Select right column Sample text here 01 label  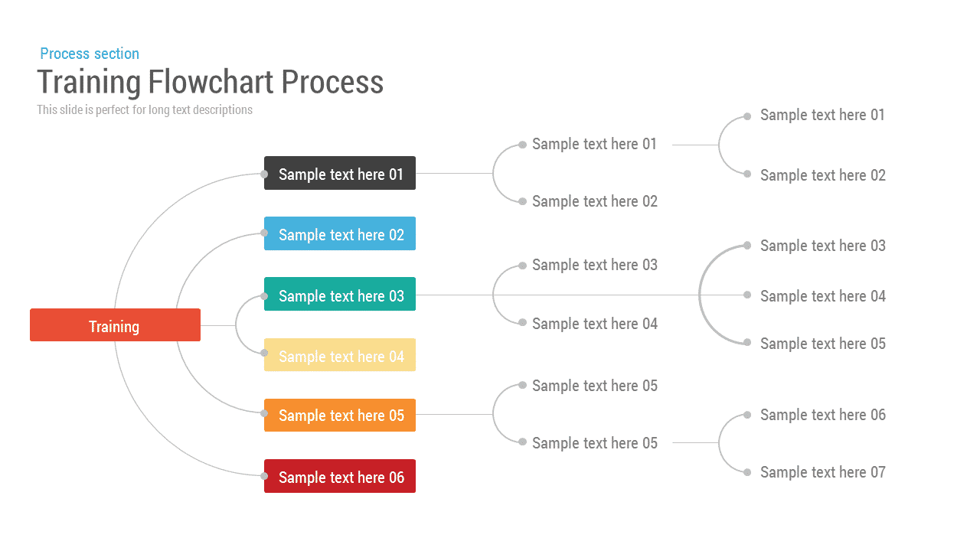click(822, 115)
